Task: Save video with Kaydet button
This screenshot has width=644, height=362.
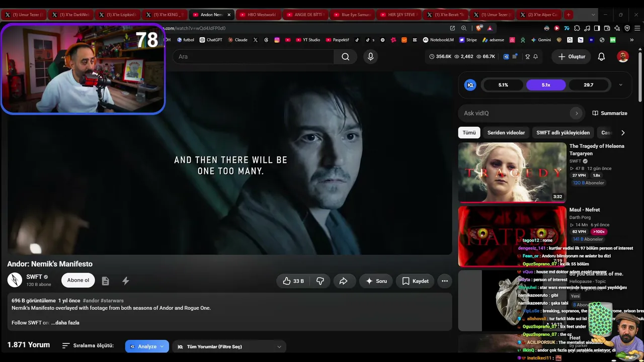Action: [x=415, y=281]
